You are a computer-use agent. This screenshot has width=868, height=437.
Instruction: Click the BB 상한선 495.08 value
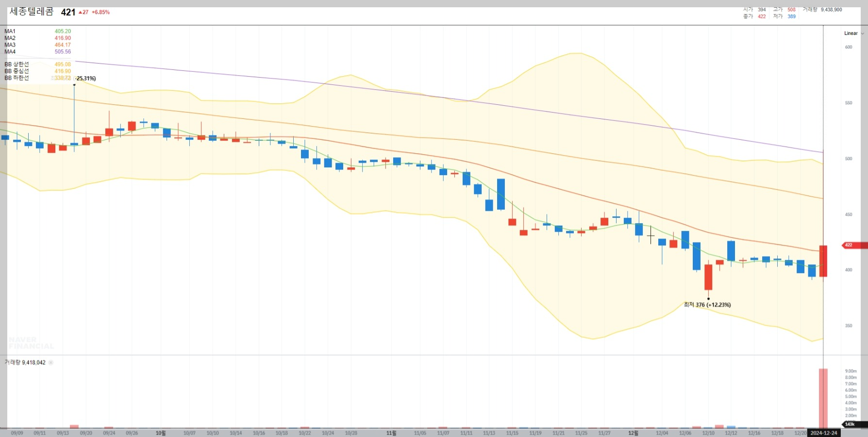coord(63,64)
